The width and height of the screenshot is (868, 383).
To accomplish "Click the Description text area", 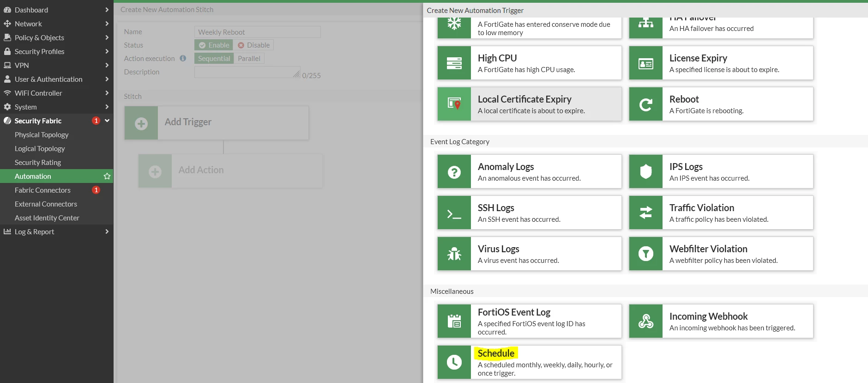I will click(x=247, y=72).
